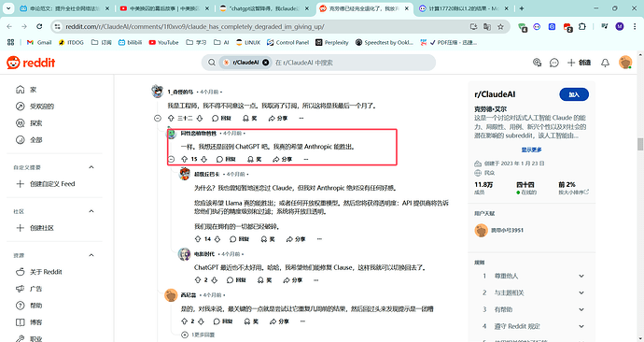Switch to the YouTube video tab

(164, 8)
